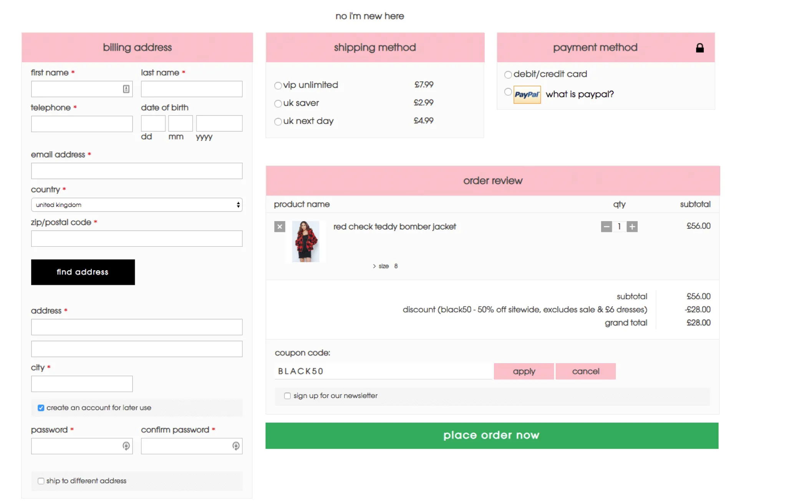Click password manager icon in password field

pos(126,446)
